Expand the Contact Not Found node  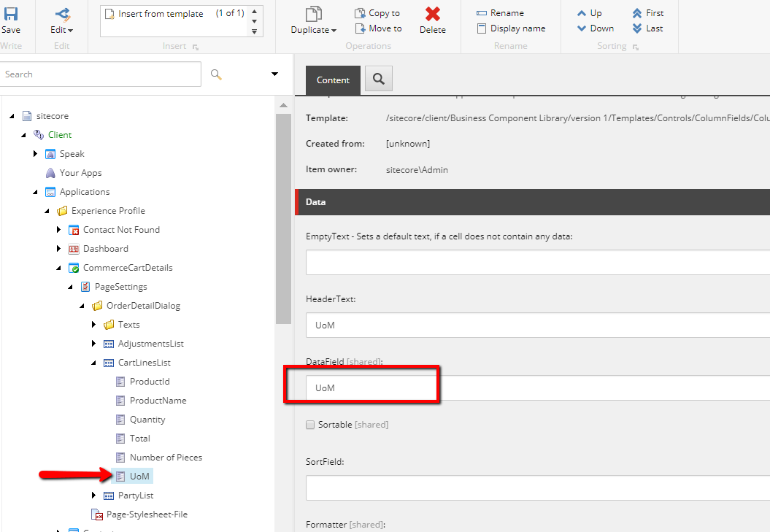pyautogui.click(x=58, y=229)
